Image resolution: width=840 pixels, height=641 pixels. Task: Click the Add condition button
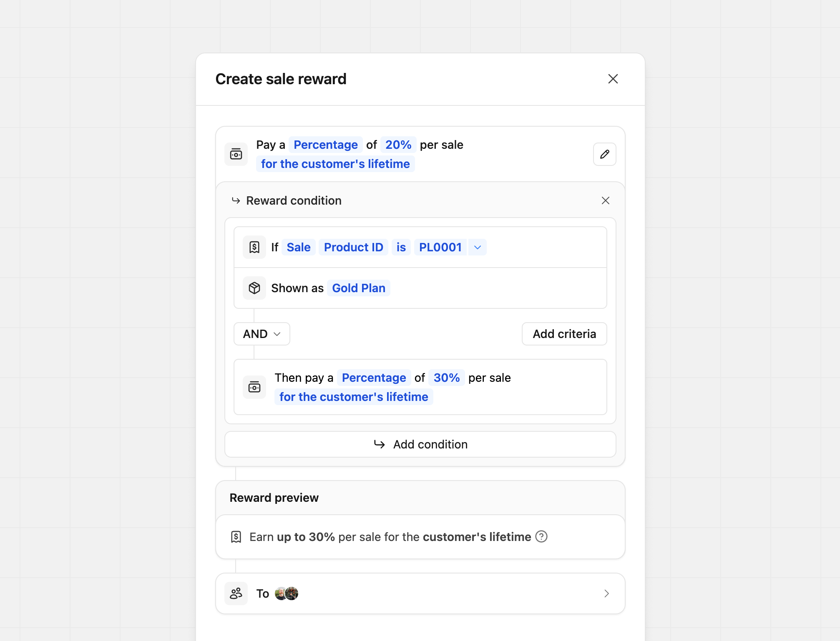point(420,444)
